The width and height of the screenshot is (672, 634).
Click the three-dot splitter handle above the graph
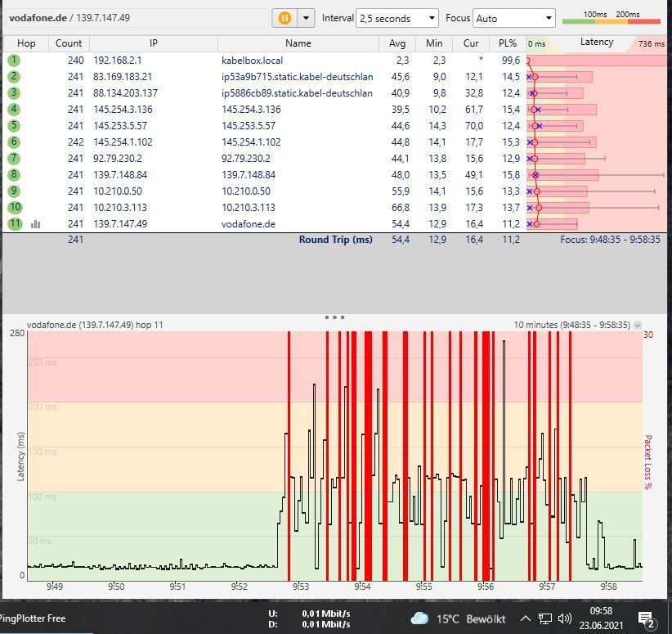[334, 317]
